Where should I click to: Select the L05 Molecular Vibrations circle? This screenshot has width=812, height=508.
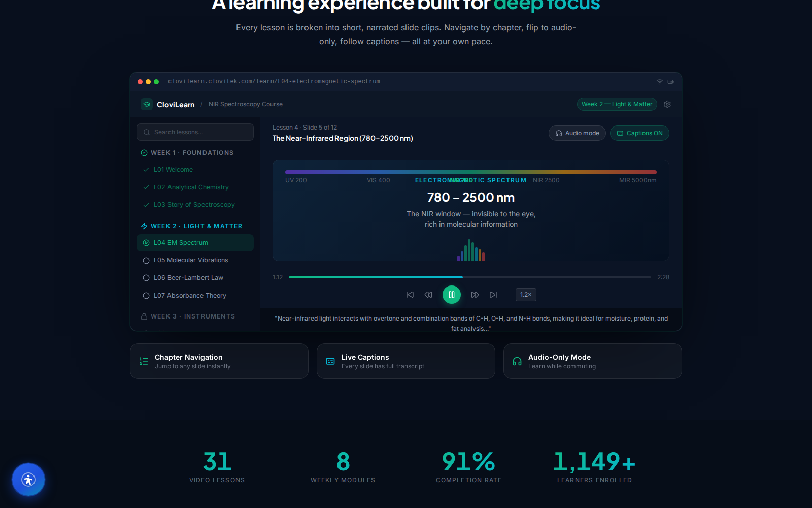(x=146, y=261)
